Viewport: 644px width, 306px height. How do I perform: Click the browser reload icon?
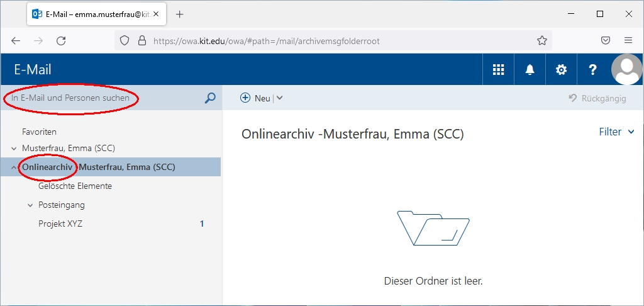(61, 41)
